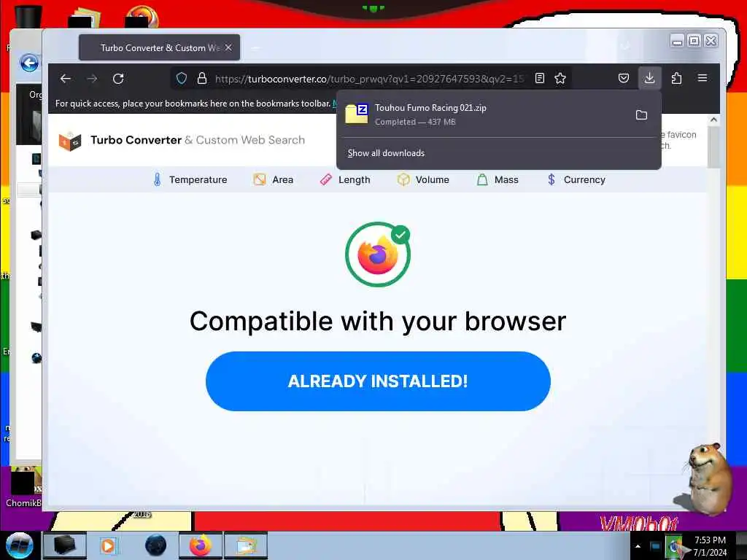Viewport: 747px width, 560px height.
Task: Click back arrow in the Explorer window behind
Action: coord(29,63)
